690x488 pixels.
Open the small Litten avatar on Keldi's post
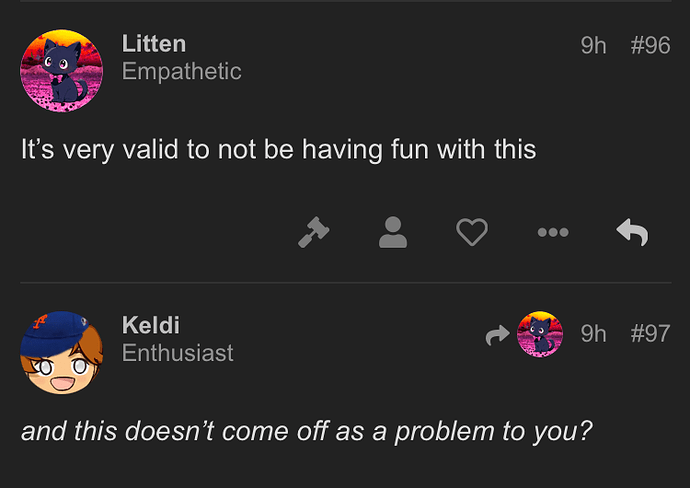click(x=540, y=334)
